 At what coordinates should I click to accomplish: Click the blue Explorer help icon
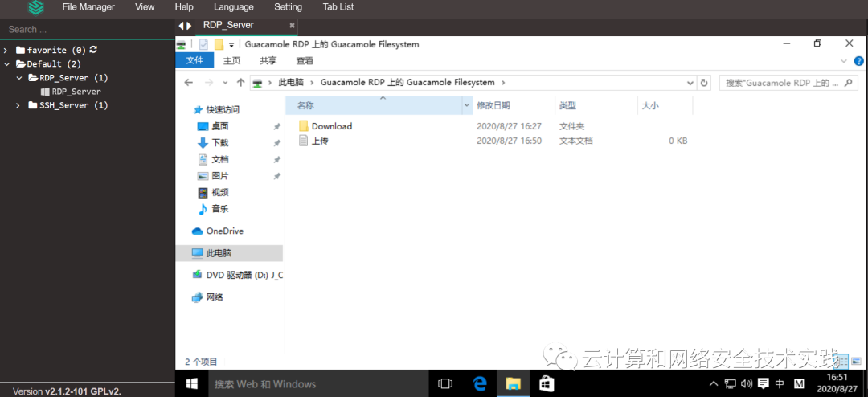pyautogui.click(x=858, y=61)
